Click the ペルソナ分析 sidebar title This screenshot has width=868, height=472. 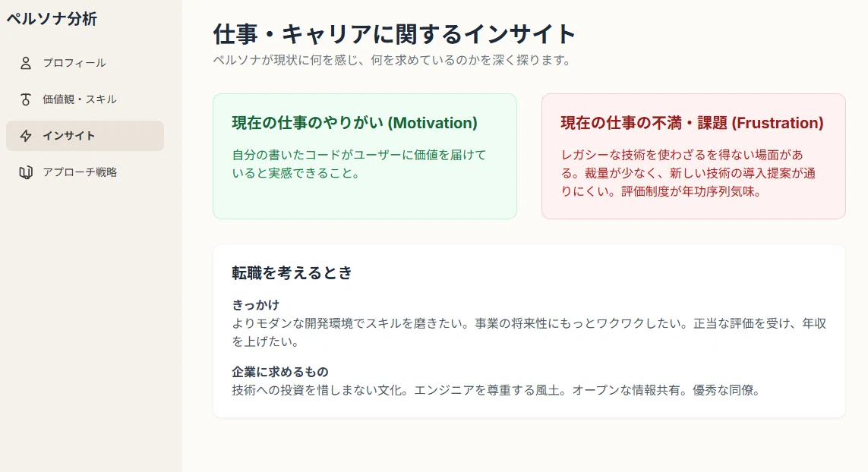tap(52, 19)
